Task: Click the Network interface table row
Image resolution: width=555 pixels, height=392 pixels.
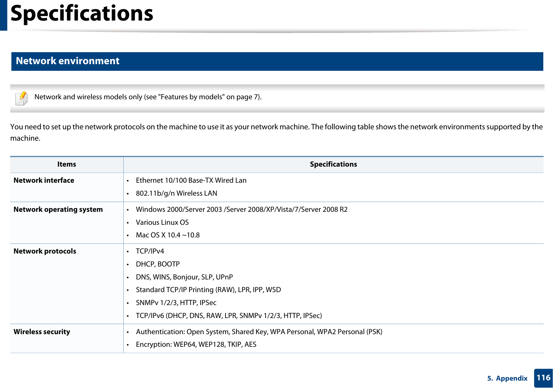Action: [44, 181]
